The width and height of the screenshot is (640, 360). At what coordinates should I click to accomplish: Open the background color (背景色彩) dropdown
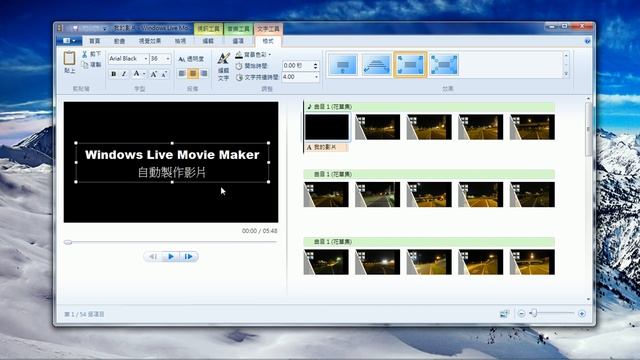(269, 55)
